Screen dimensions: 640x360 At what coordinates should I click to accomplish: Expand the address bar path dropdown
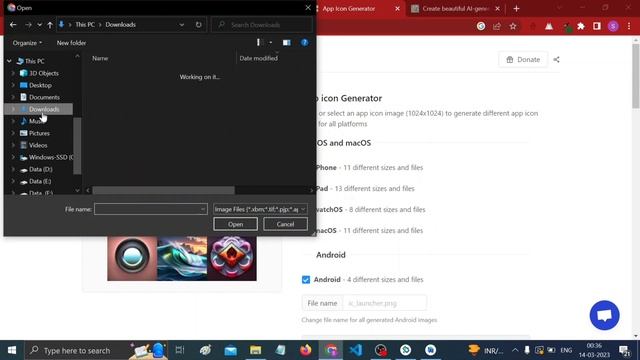pos(182,25)
